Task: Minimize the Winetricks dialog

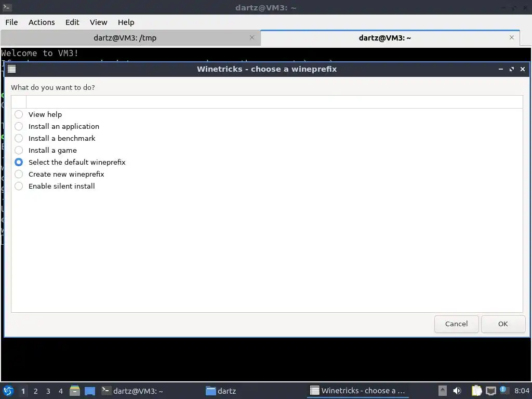Action: point(500,69)
